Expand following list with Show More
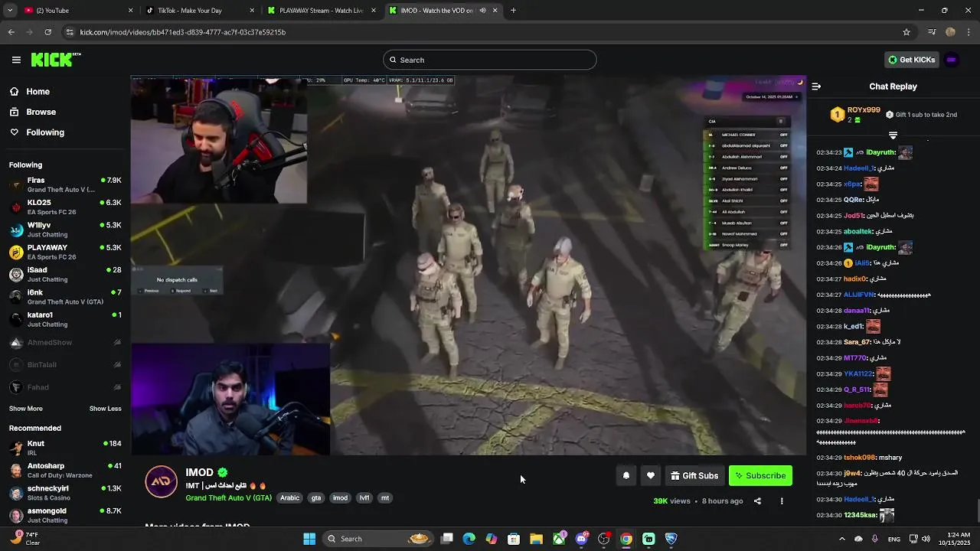The width and height of the screenshot is (980, 551). (x=25, y=409)
